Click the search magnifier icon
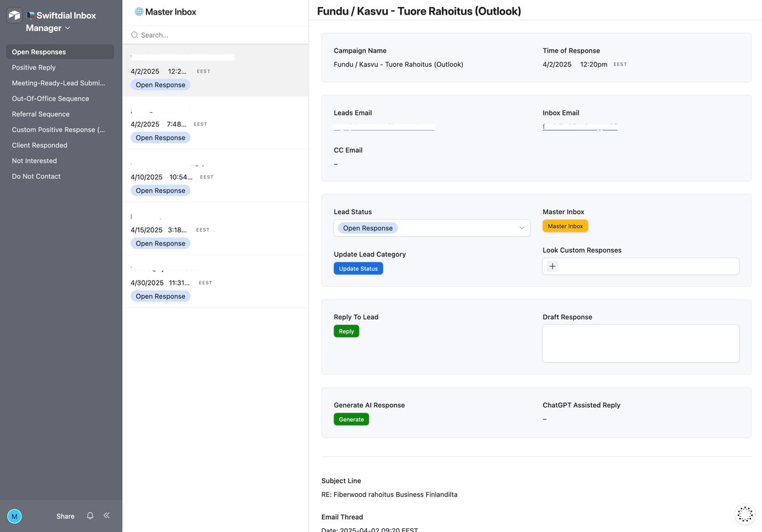762x532 pixels. pyautogui.click(x=134, y=35)
